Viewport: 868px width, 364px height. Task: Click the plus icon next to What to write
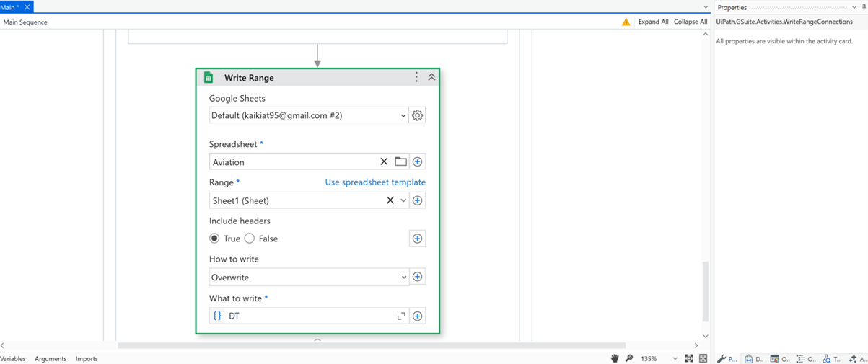(x=417, y=316)
